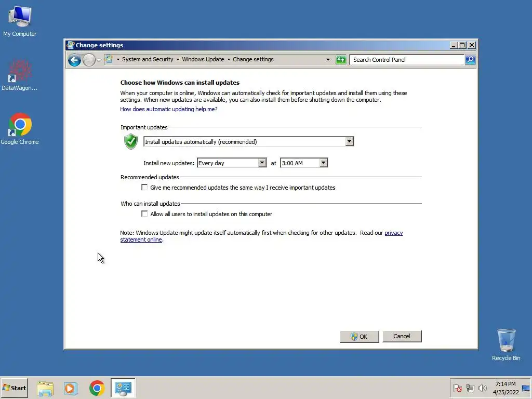Click the Forward arrow navigation button

(89, 60)
